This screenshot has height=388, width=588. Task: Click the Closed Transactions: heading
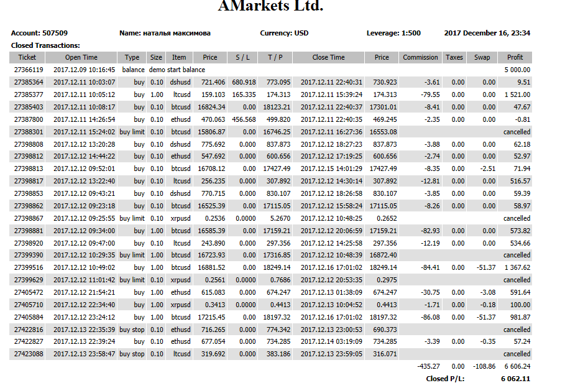coord(45,45)
